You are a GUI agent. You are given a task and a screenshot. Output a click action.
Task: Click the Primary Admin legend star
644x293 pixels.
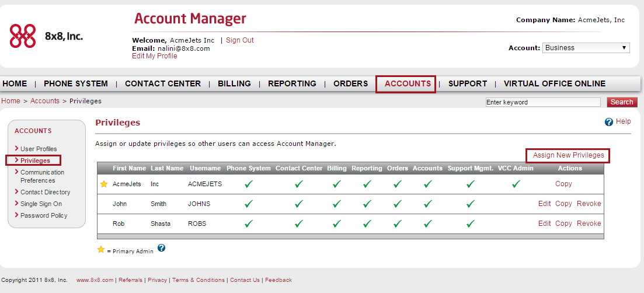(x=101, y=249)
